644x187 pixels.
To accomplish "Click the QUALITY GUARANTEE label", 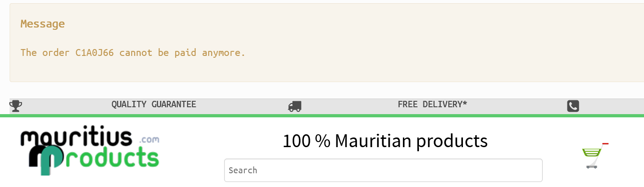I will (154, 104).
